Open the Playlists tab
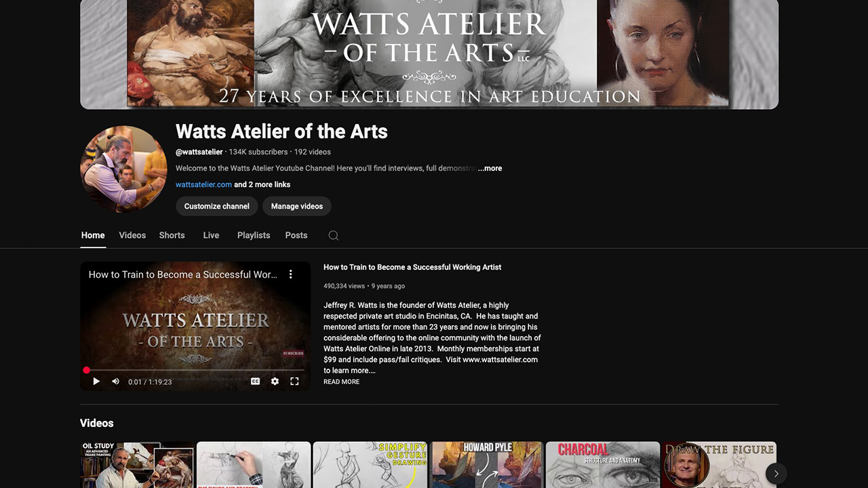The width and height of the screenshot is (868, 488). point(254,235)
